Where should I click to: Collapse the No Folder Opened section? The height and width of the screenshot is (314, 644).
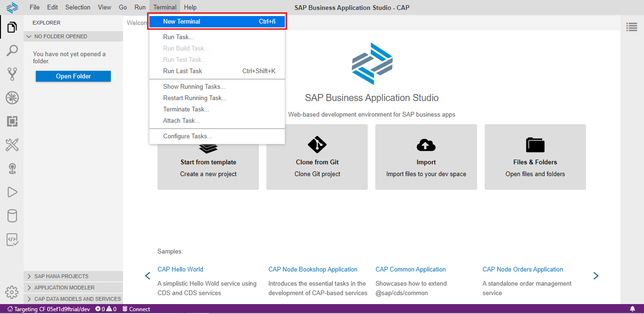click(60, 36)
